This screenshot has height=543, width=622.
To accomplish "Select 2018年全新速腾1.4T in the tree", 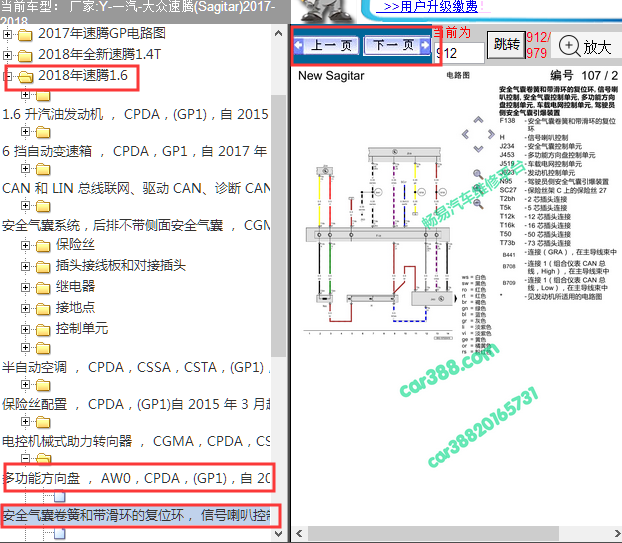I will pyautogui.click(x=100, y=54).
